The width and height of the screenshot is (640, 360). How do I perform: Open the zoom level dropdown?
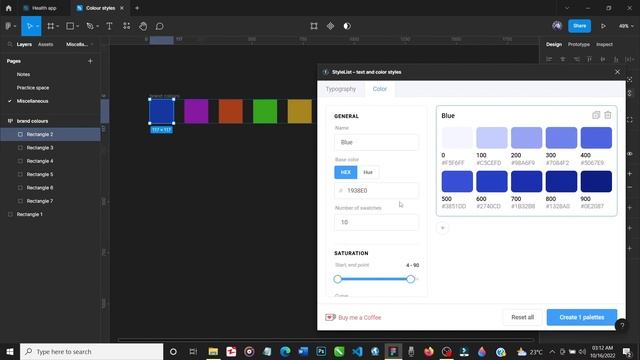626,26
